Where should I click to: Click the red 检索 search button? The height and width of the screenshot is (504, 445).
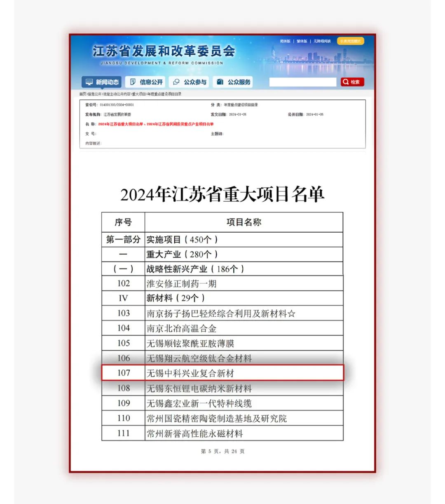point(352,82)
